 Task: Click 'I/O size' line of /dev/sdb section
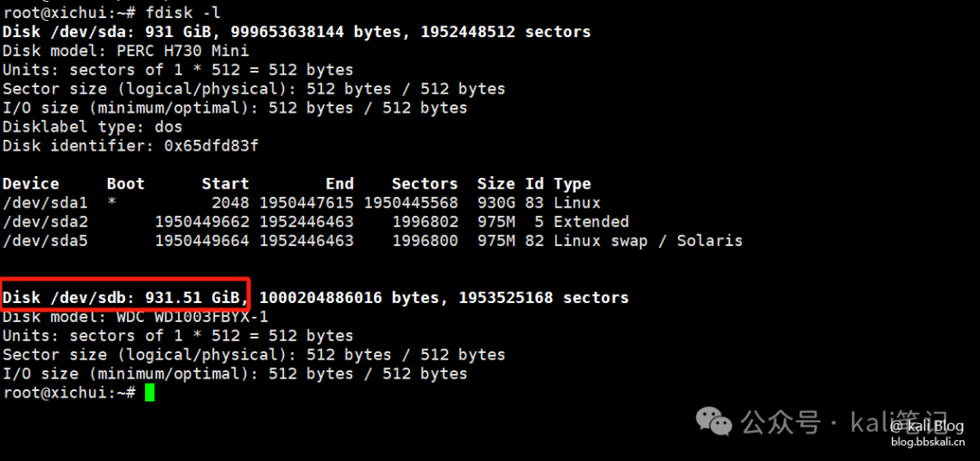click(x=235, y=374)
